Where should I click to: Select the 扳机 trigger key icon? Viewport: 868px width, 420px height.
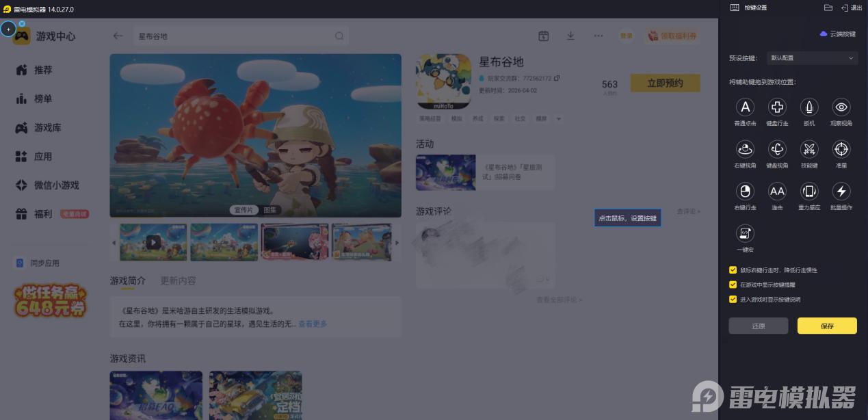pos(809,107)
